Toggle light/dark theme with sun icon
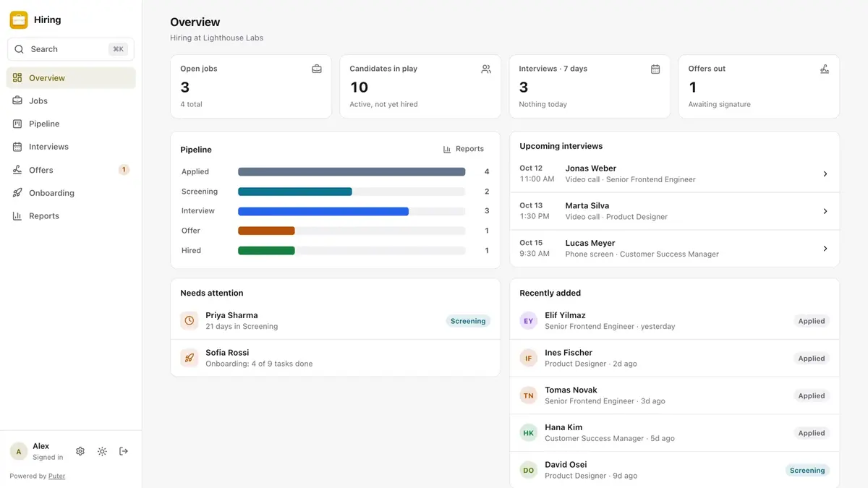Image resolution: width=868 pixels, height=488 pixels. [x=102, y=451]
